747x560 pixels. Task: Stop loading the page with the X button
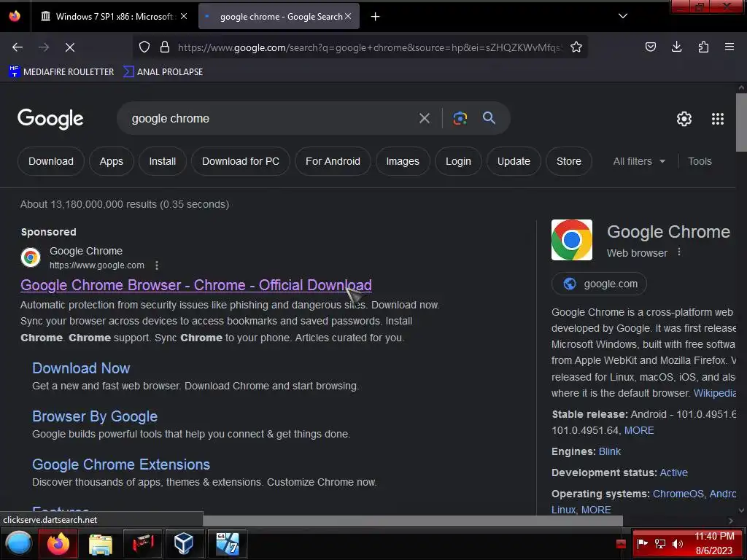pos(69,47)
